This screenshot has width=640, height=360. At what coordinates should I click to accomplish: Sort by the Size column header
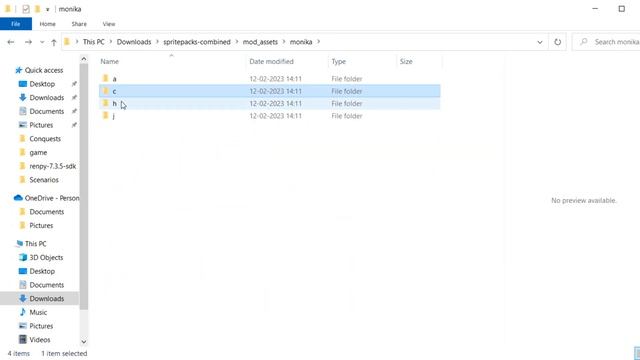coord(406,62)
